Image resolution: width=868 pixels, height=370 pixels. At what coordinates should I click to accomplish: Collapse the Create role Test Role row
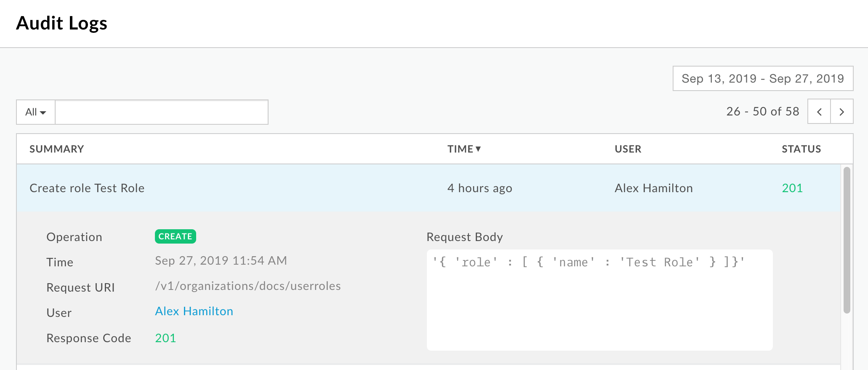(87, 188)
